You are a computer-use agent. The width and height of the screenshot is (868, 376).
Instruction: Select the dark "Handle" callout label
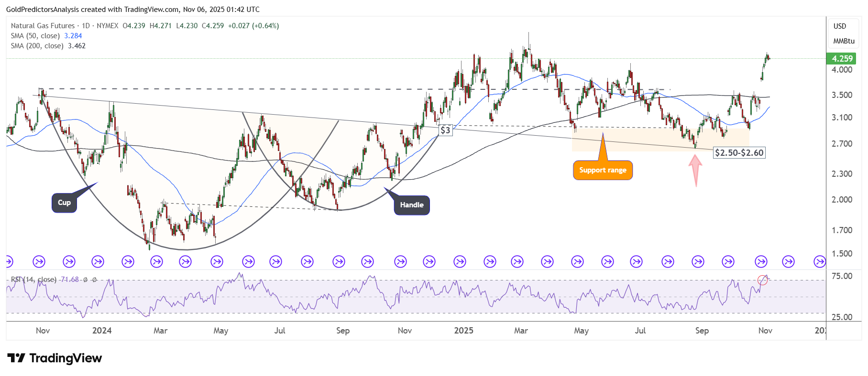click(412, 205)
